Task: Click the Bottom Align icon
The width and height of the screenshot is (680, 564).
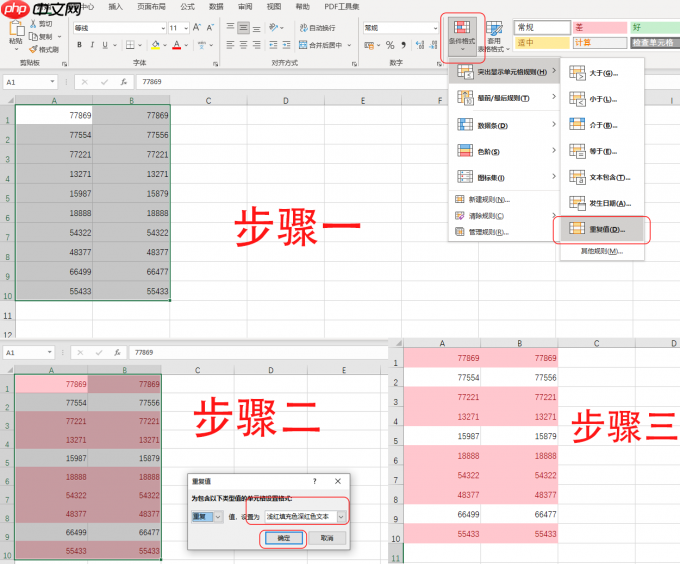Action: [x=257, y=29]
